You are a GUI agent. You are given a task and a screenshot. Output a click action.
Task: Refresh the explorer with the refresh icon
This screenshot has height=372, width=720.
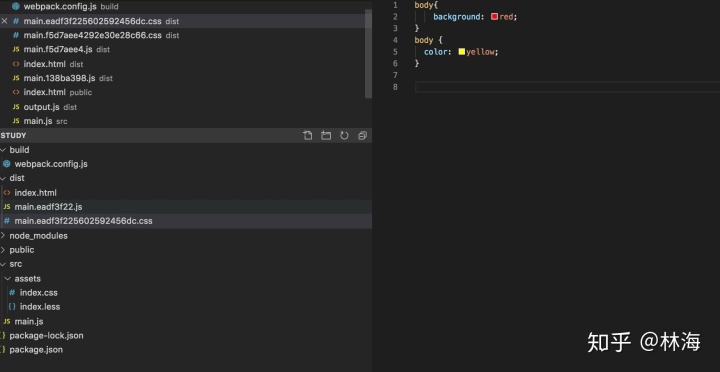pos(344,135)
